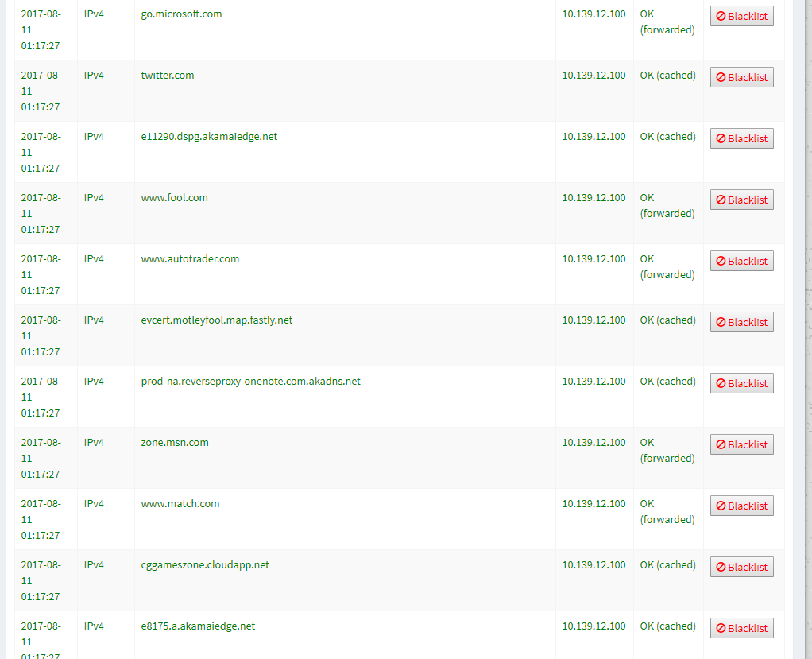Click the ban icon for www.fool.com
Viewport: 812px width, 659px height.
click(x=721, y=200)
